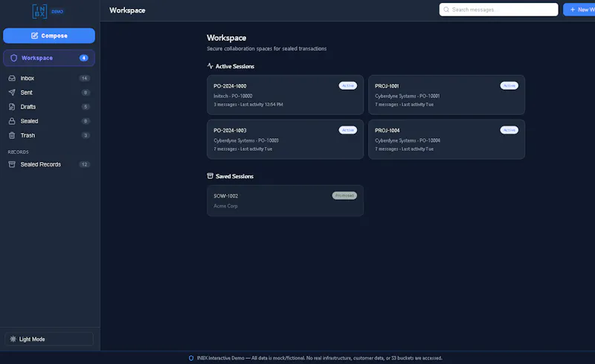The width and height of the screenshot is (595, 364).
Task: Click the Inbox tray icon
Action: click(x=12, y=78)
